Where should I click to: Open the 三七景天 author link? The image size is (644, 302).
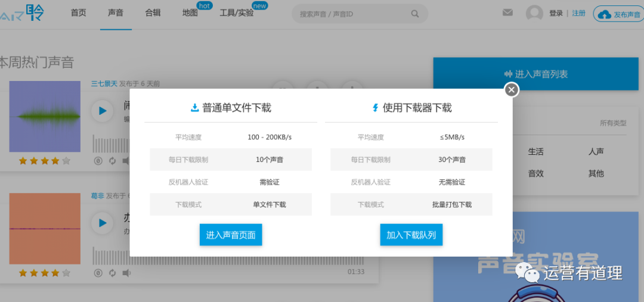[x=104, y=84]
